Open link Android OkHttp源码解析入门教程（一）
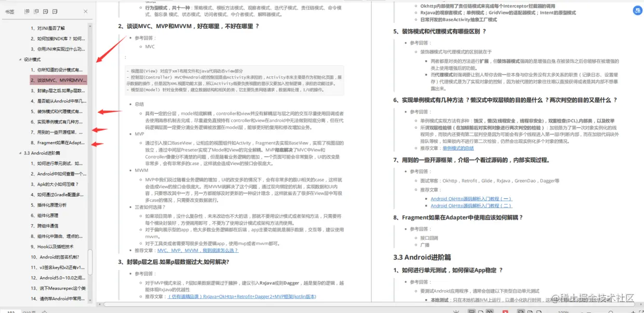This screenshot has height=313, width=644. [472, 199]
